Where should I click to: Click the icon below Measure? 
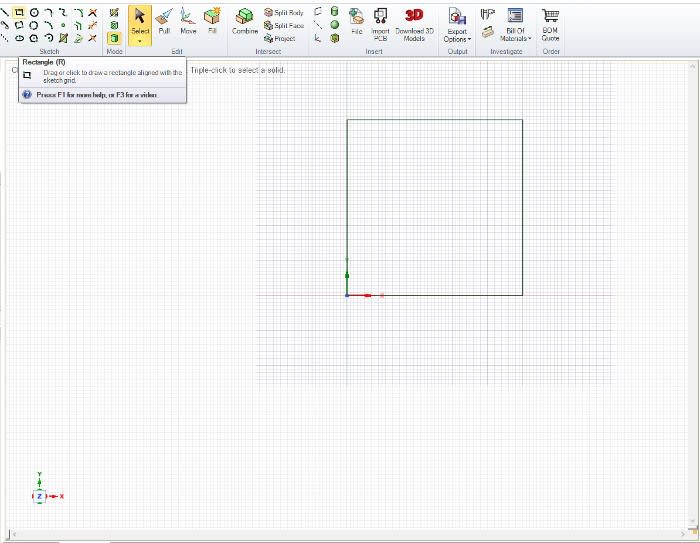(488, 32)
